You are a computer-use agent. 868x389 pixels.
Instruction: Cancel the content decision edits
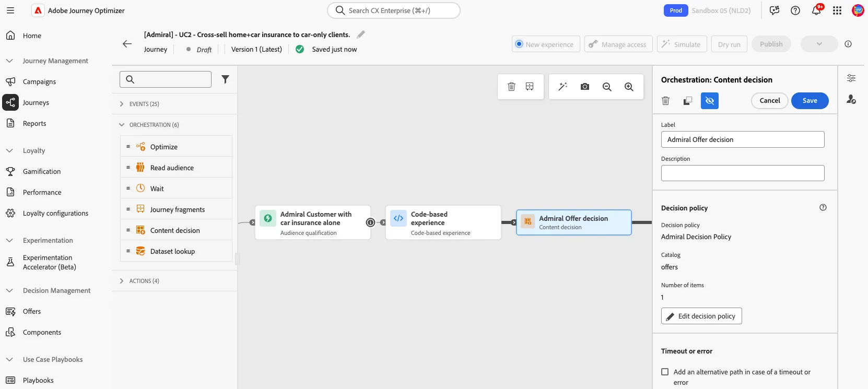coord(770,101)
